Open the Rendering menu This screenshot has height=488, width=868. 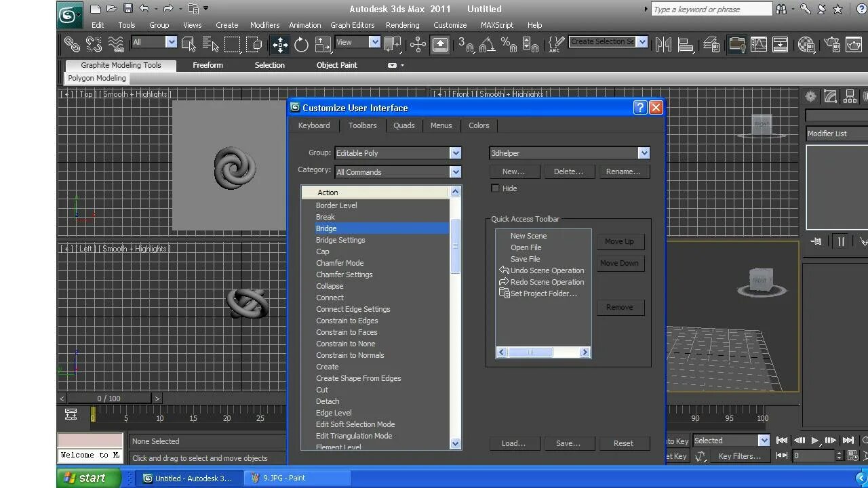[403, 25]
